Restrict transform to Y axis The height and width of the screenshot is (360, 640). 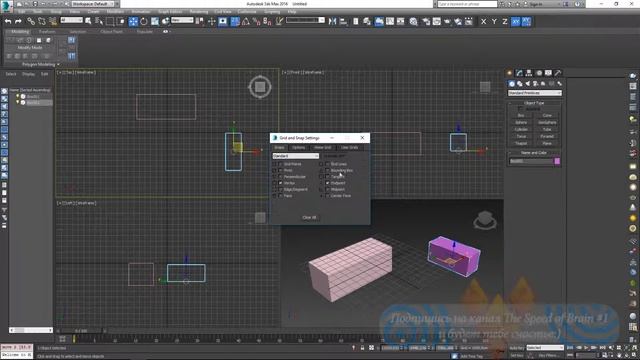(x=494, y=21)
